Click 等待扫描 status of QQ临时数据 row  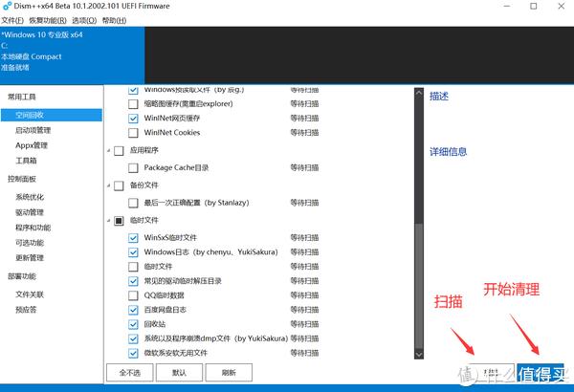point(304,295)
